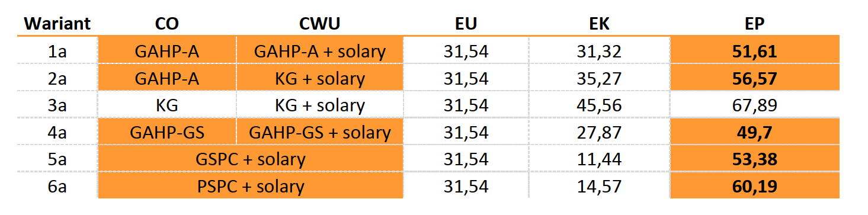
Task: Click the EP column header
Action: click(x=754, y=24)
